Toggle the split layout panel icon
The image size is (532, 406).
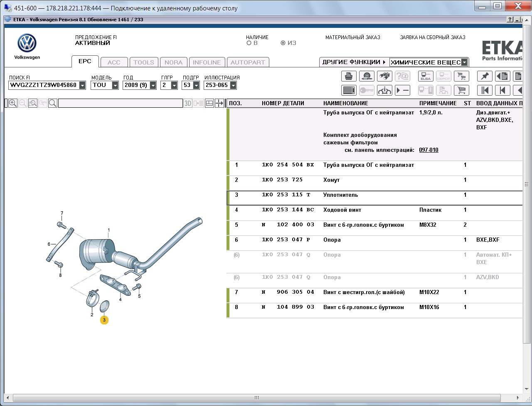coord(210,103)
